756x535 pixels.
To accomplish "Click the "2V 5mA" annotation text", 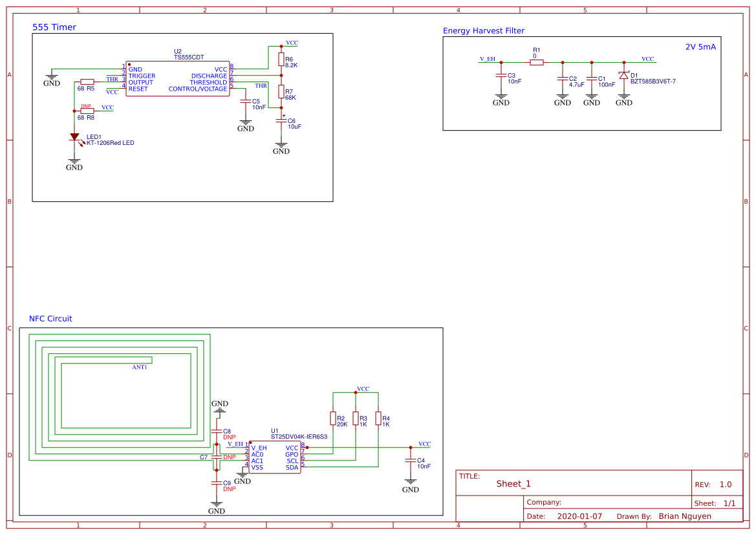I will 700,47.
